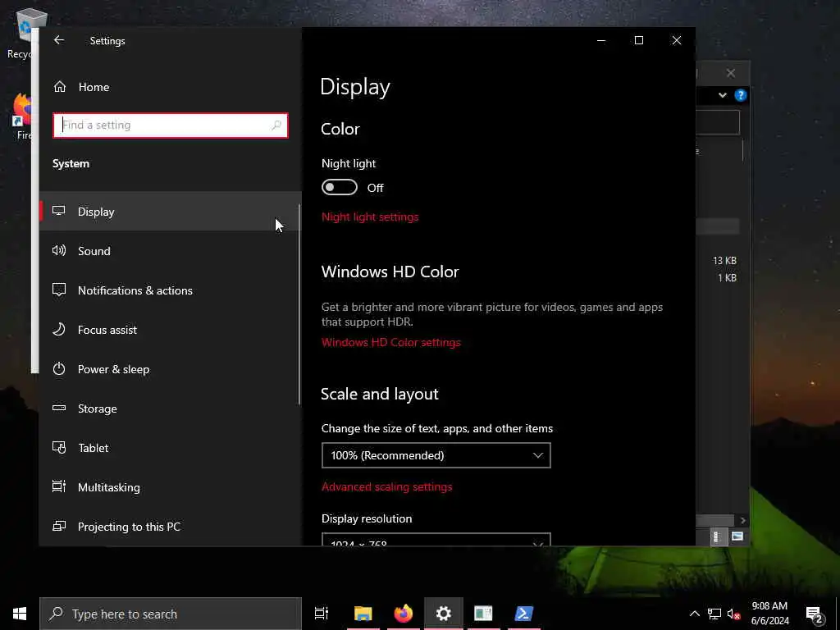This screenshot has width=840, height=630.
Task: Open the Display resolution dropdown
Action: click(x=436, y=540)
